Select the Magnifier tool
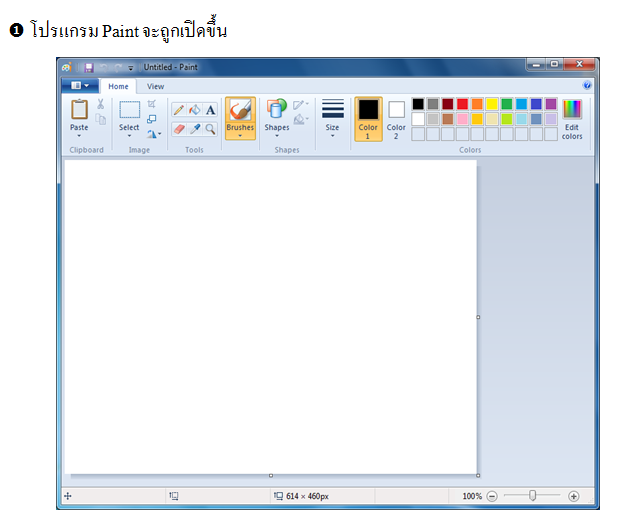 tap(210, 129)
